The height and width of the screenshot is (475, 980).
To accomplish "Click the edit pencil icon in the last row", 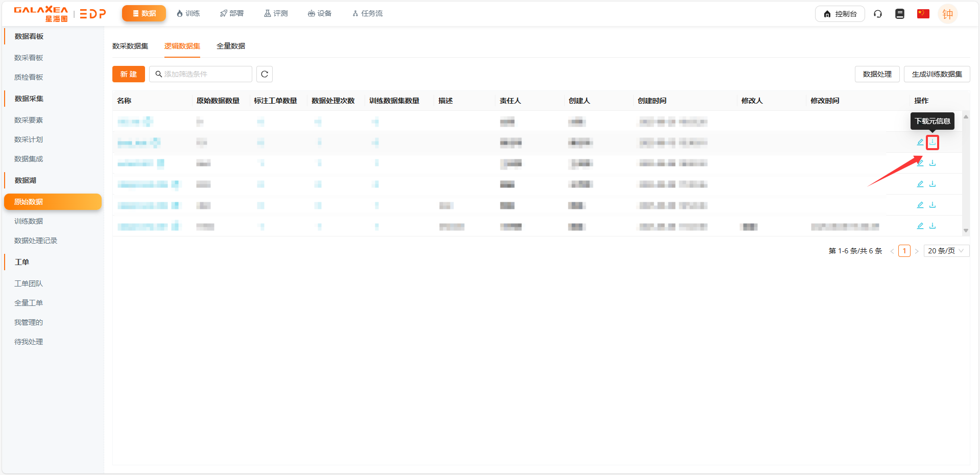I will (920, 226).
